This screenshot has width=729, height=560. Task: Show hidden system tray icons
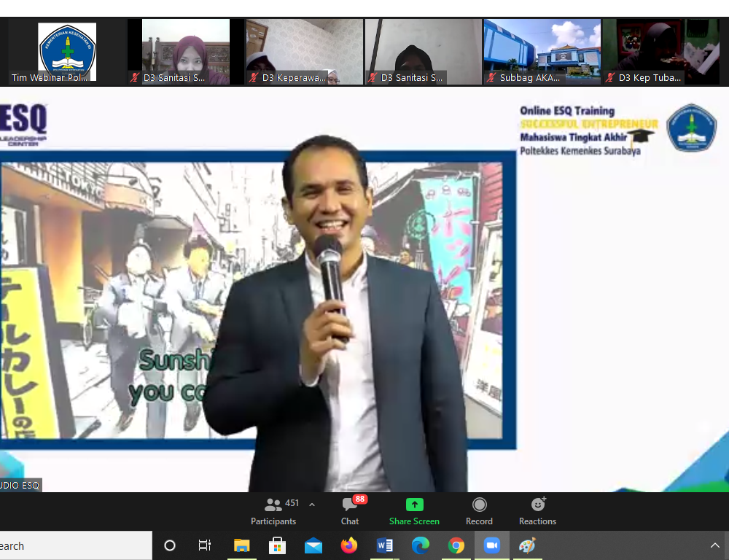tap(714, 545)
